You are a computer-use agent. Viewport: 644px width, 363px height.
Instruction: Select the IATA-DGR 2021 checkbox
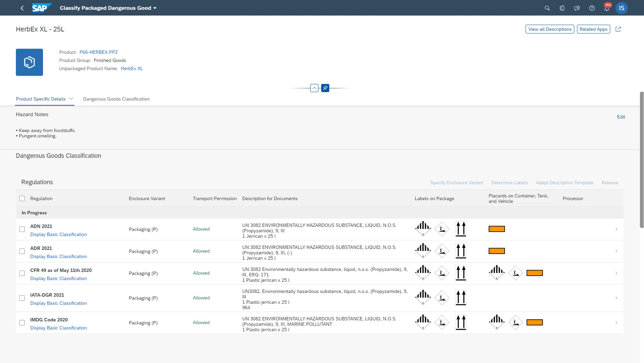pos(22,298)
